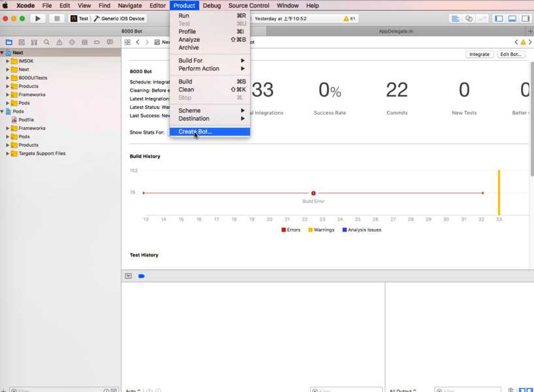
Task: Choose Build from Product menu
Action: [210, 82]
